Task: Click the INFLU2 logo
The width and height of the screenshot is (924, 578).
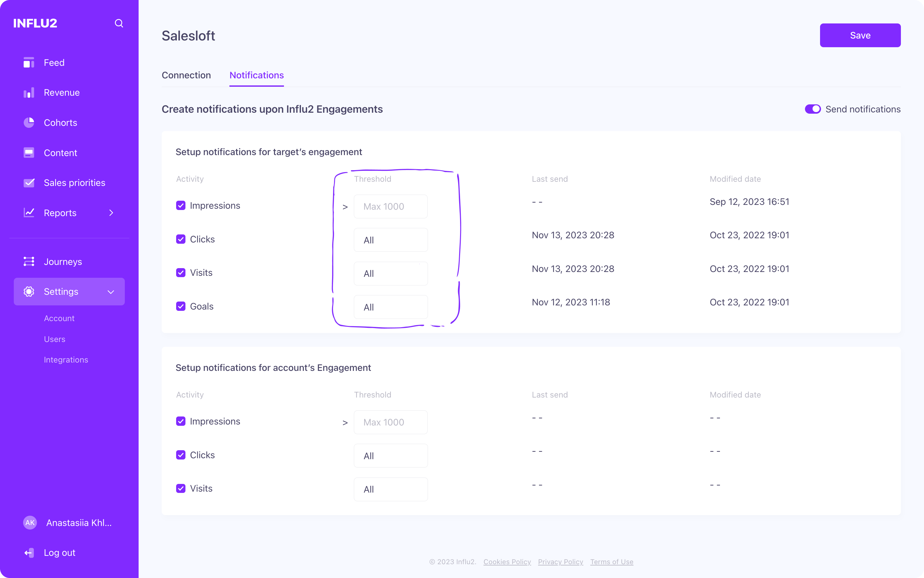Action: pos(35,23)
